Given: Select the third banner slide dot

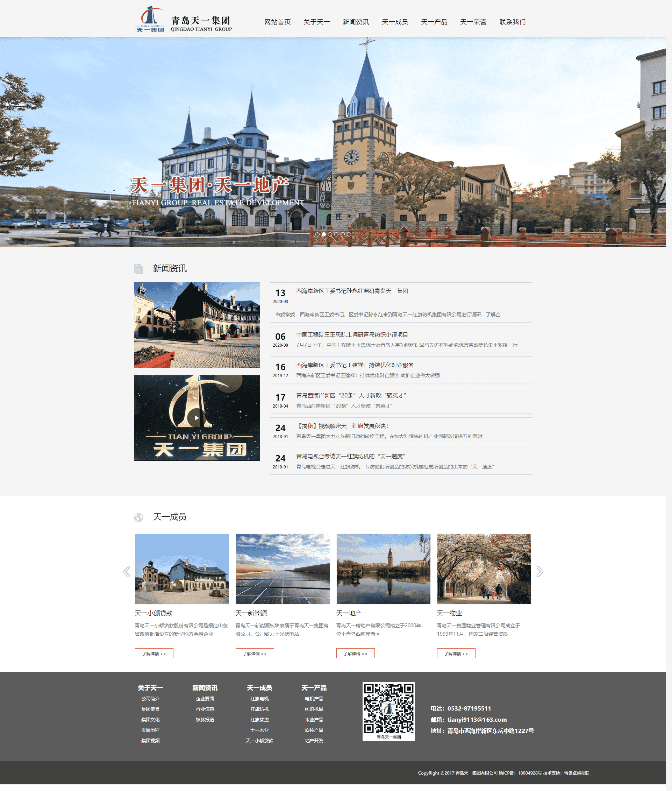Looking at the screenshot, I should point(330,234).
